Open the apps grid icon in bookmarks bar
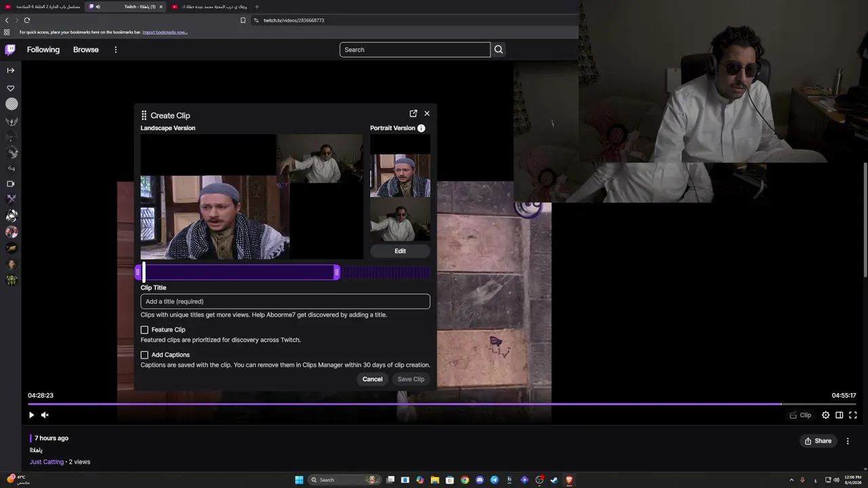The width and height of the screenshot is (868, 488). pyautogui.click(x=7, y=32)
